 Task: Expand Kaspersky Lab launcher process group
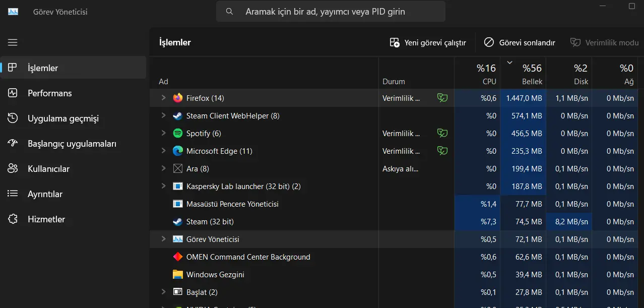coord(163,186)
